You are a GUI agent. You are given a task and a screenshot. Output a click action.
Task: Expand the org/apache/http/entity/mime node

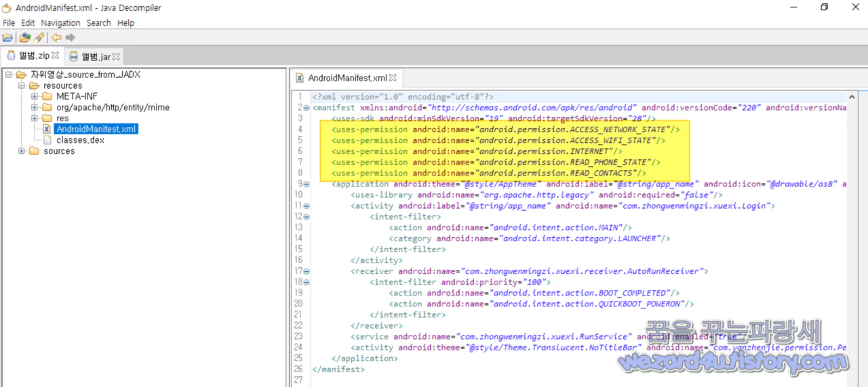coord(35,107)
